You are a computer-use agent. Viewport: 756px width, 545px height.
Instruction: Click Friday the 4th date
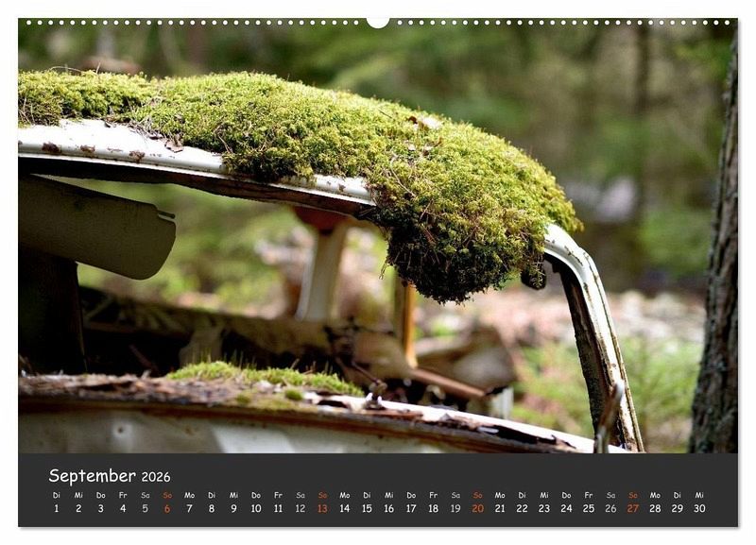(x=123, y=508)
